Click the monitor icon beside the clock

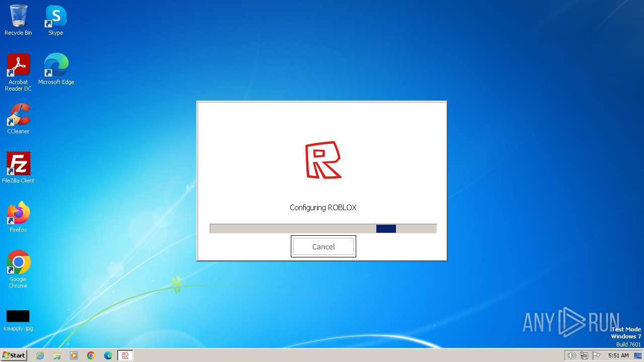638,355
